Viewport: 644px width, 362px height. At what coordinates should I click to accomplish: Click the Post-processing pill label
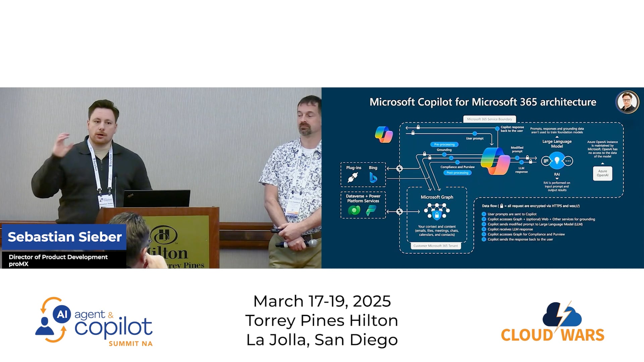coord(458,173)
